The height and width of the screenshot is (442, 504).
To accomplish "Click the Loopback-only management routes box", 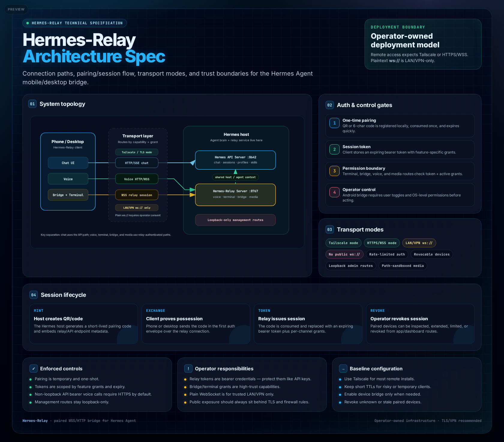I will 235,220.
